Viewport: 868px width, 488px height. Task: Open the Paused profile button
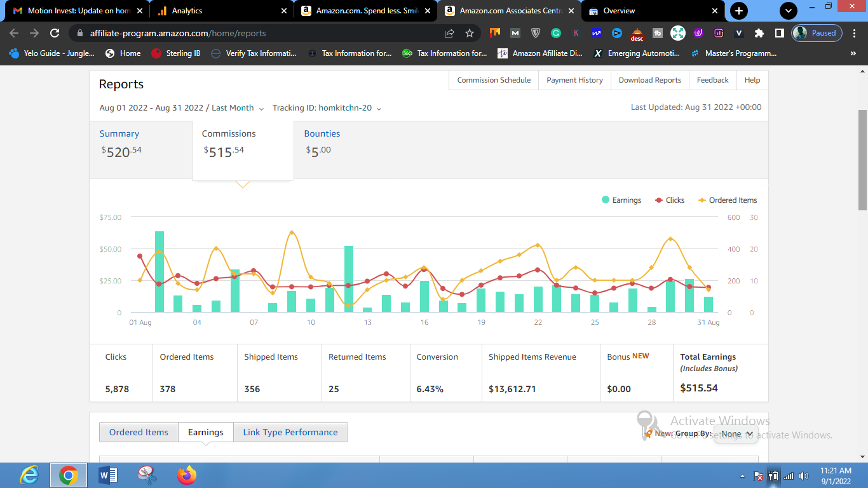[x=817, y=33]
